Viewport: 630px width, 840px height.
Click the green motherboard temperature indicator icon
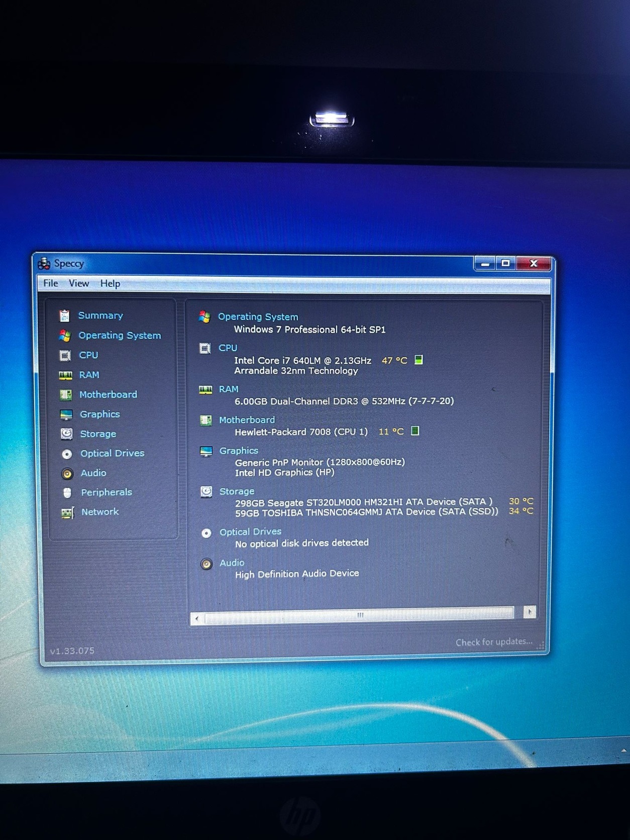pyautogui.click(x=415, y=431)
